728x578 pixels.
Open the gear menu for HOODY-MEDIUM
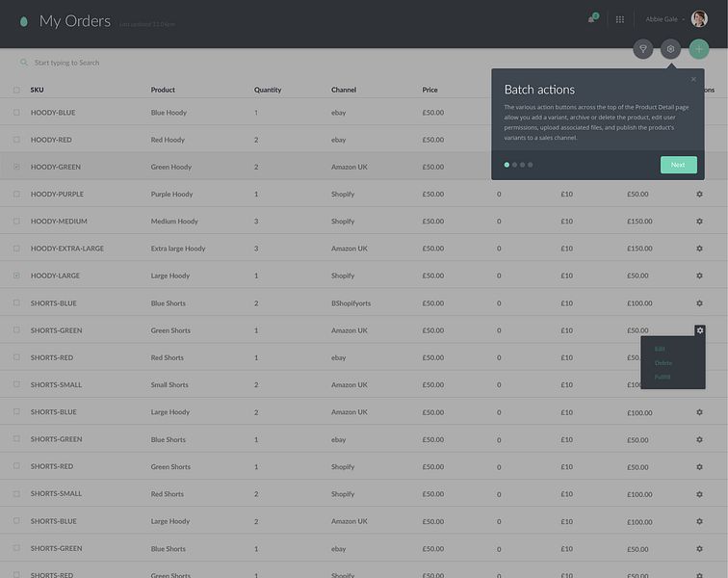[x=699, y=222]
